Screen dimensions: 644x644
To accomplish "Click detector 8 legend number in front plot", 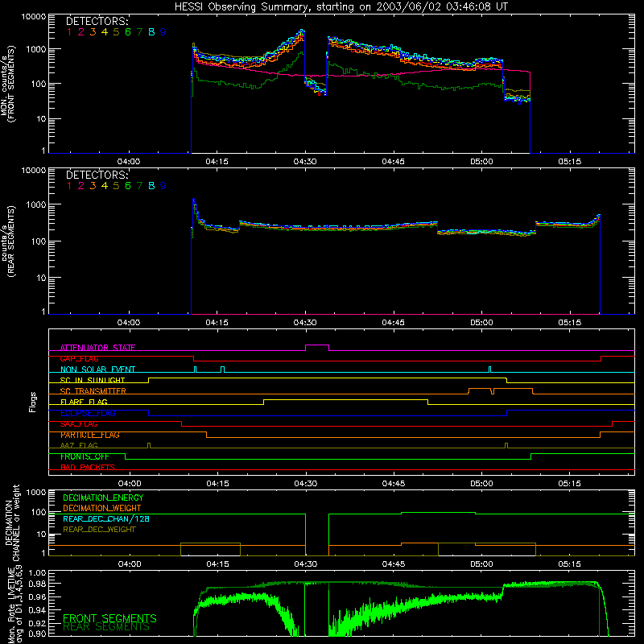I will (151, 32).
